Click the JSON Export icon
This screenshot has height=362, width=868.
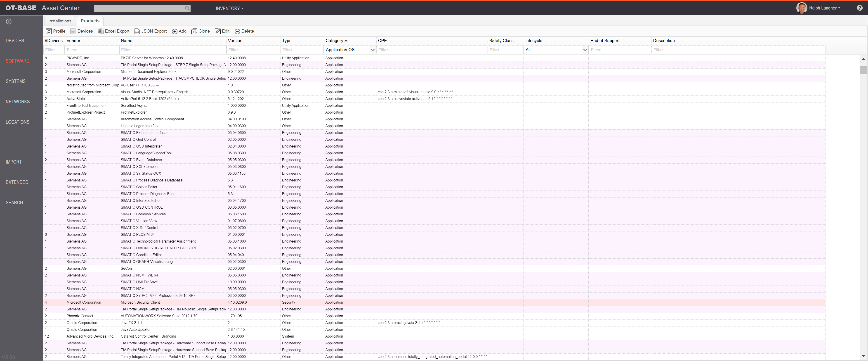(137, 31)
